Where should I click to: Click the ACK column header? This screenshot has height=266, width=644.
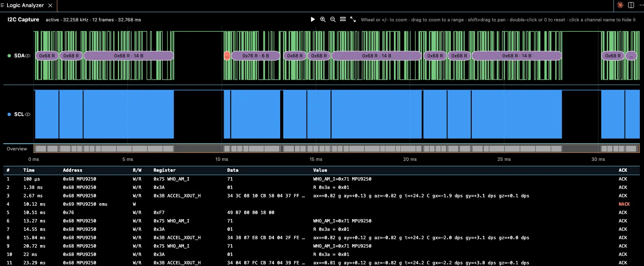[x=623, y=170]
